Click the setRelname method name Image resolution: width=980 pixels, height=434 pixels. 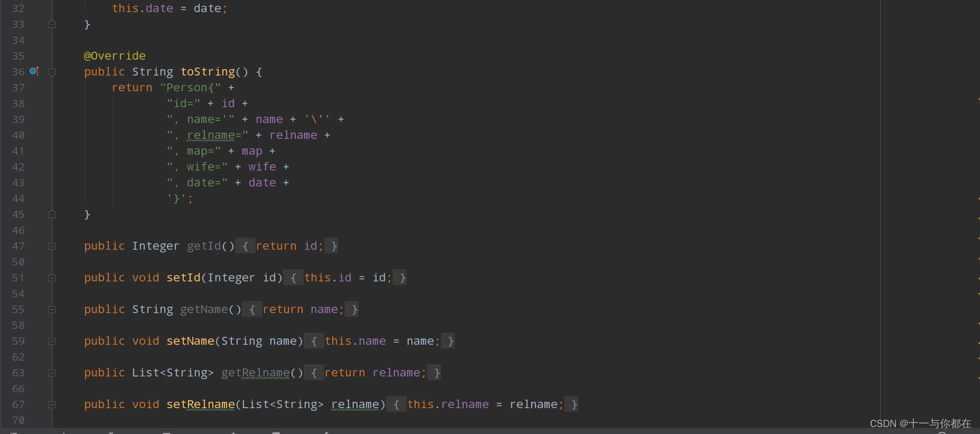coord(201,404)
